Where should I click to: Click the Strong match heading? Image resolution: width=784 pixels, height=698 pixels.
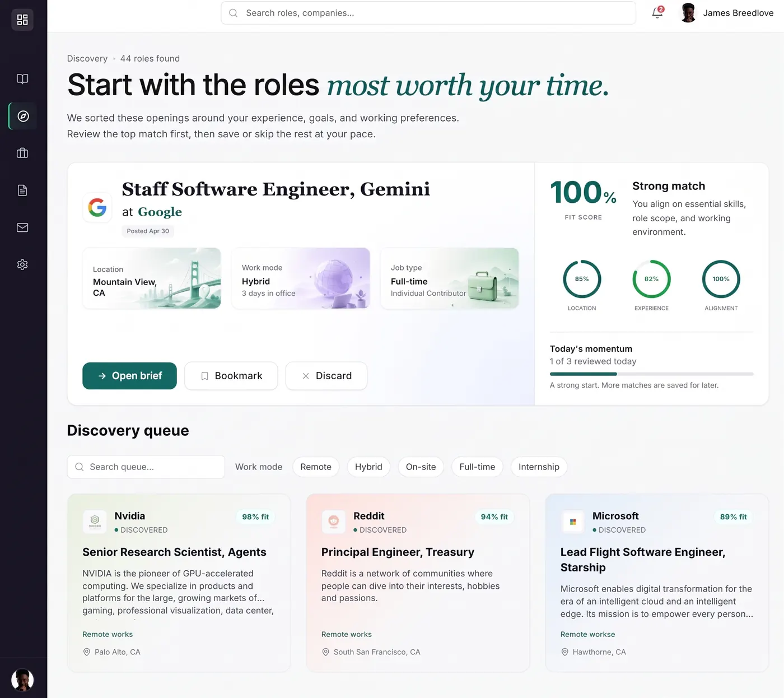(669, 186)
